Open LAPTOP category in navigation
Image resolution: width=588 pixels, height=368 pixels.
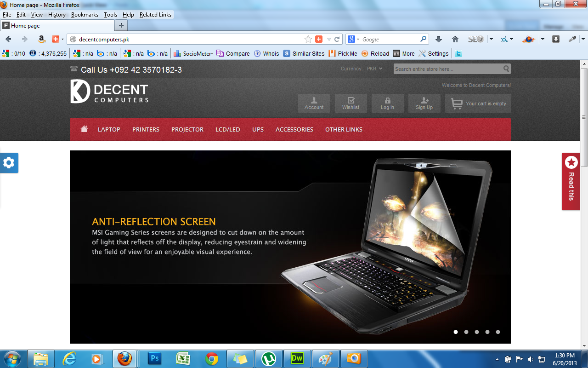(109, 129)
